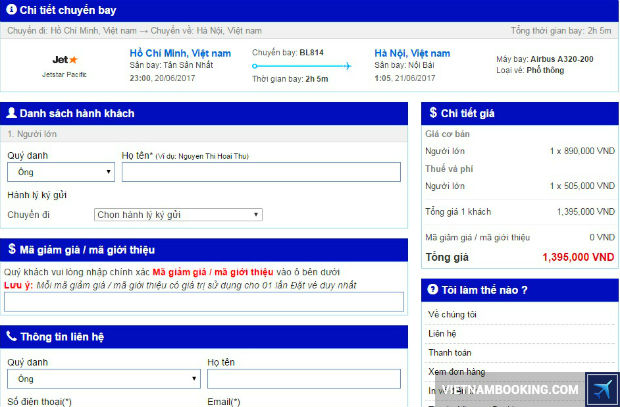Screen dimensions: 620x407
Task: Click the dollar icon beside Mã giảm giá
Action: 12,249
